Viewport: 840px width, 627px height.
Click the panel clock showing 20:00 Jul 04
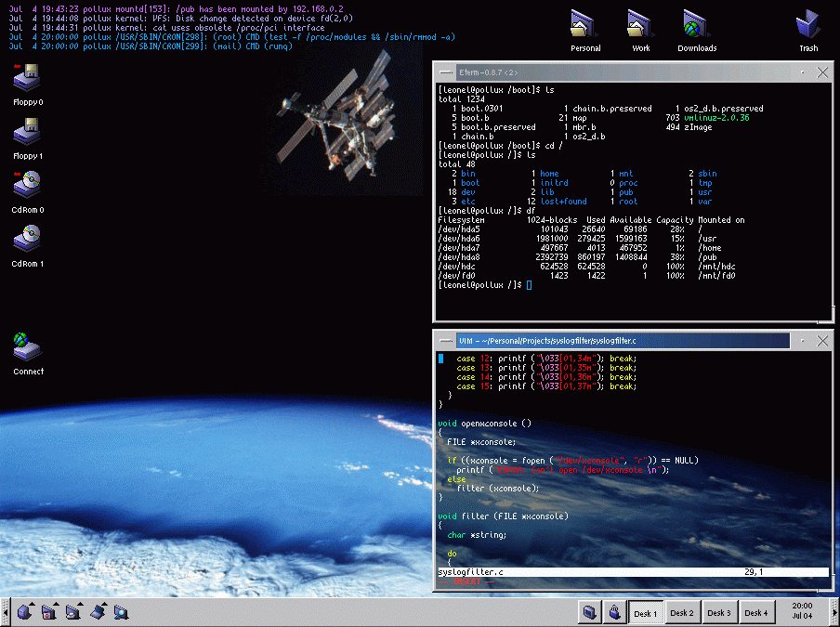[802, 611]
